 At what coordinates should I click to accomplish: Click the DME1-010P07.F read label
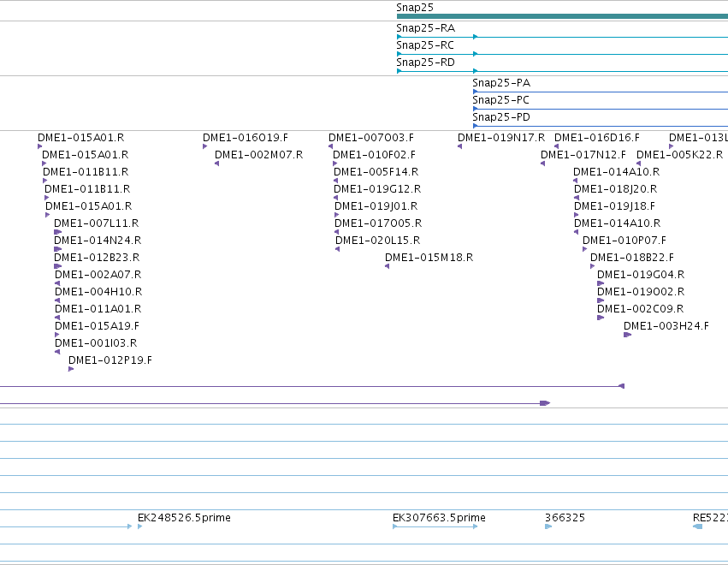tap(624, 241)
